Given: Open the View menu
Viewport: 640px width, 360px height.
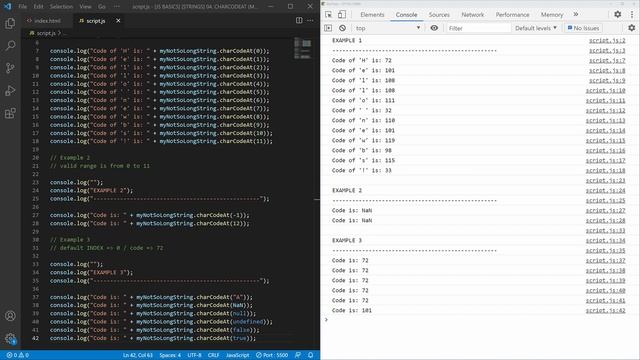Looking at the screenshot, I should 85,7.
